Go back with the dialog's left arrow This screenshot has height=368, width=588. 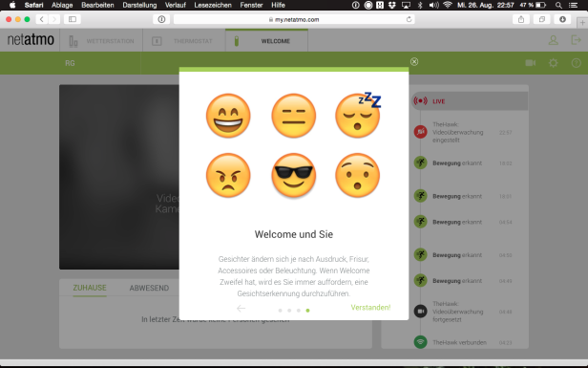coord(241,309)
